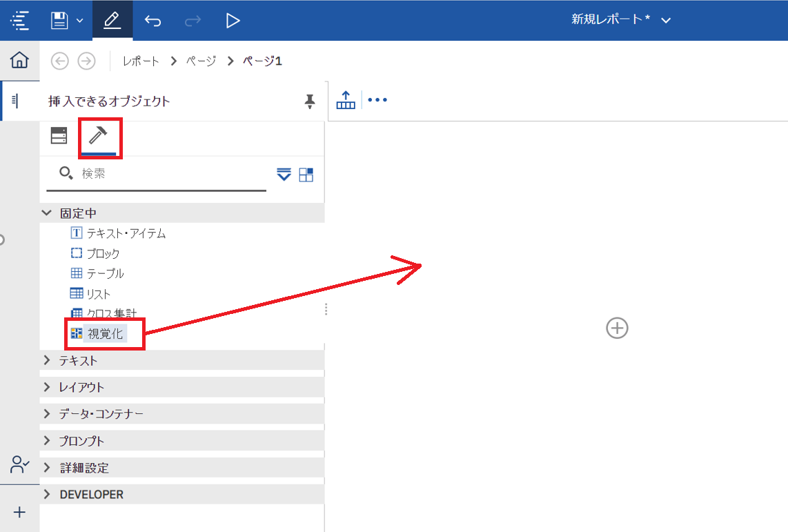This screenshot has height=532, width=788.
Task: Switch to the Toolbox hammer tab
Action: (x=98, y=136)
